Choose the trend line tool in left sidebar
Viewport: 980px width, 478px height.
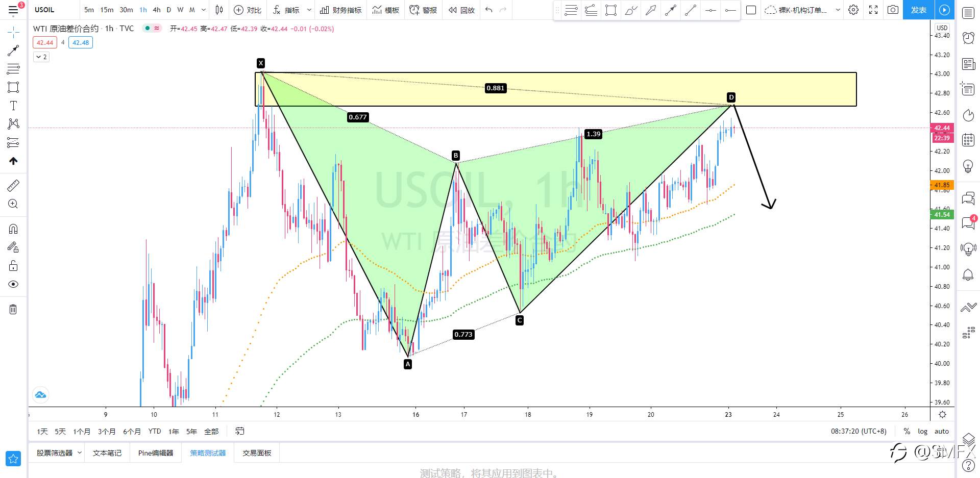13,51
